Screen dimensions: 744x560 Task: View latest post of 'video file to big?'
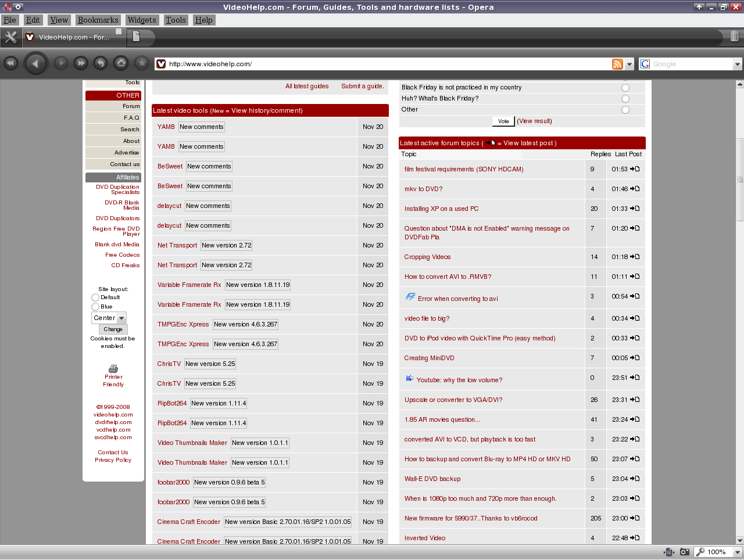pos(635,318)
